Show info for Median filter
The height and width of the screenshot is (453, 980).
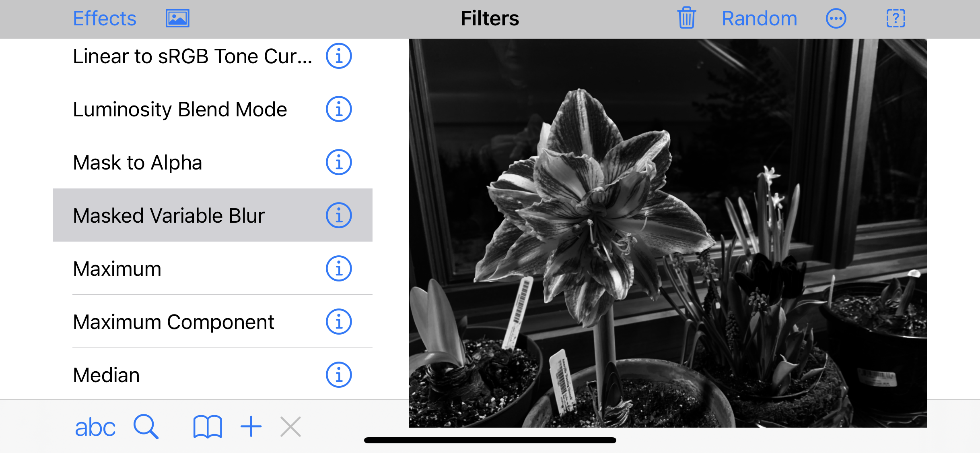[339, 375]
